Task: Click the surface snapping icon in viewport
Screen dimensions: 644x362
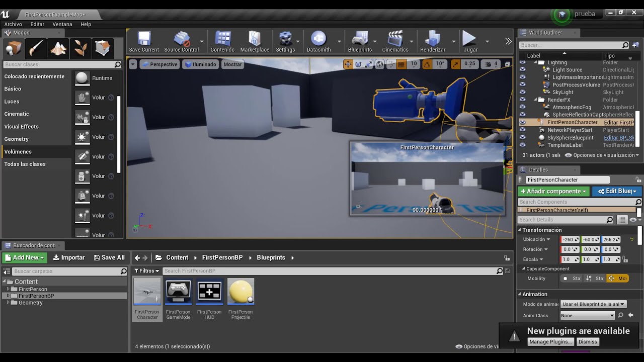Action: (x=391, y=64)
